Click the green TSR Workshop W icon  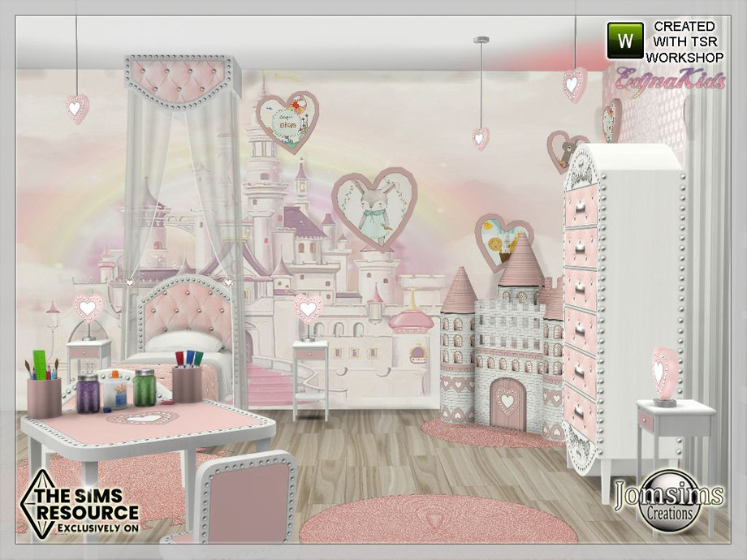click(x=625, y=40)
